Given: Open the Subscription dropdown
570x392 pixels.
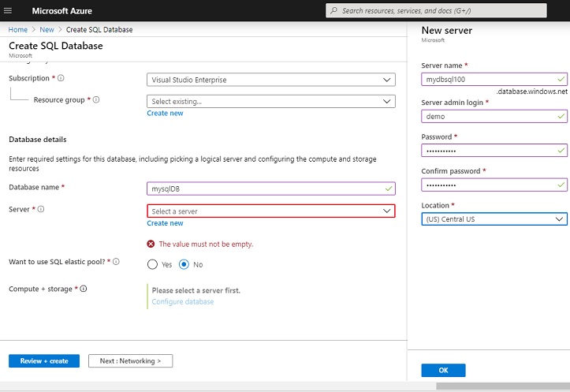Looking at the screenshot, I should [x=271, y=80].
